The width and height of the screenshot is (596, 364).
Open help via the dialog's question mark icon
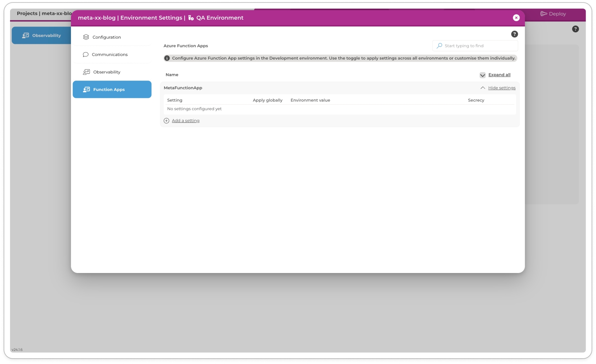[x=514, y=34]
